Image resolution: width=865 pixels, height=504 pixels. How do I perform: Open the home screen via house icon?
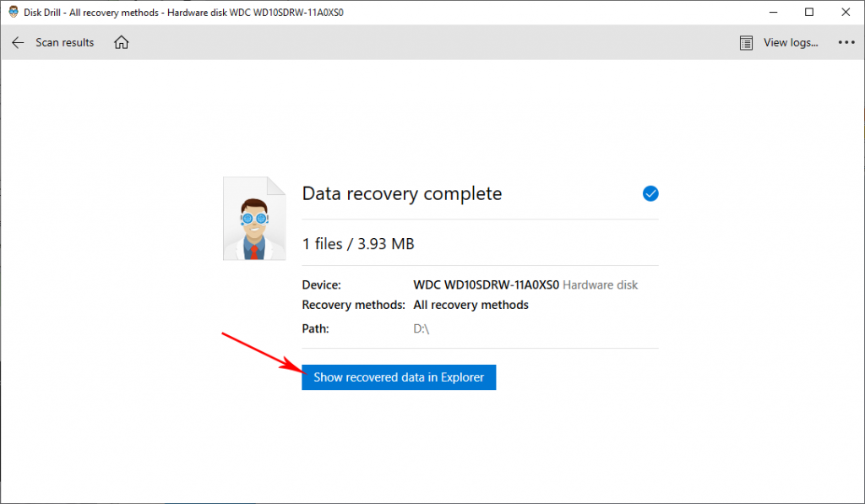click(x=121, y=41)
